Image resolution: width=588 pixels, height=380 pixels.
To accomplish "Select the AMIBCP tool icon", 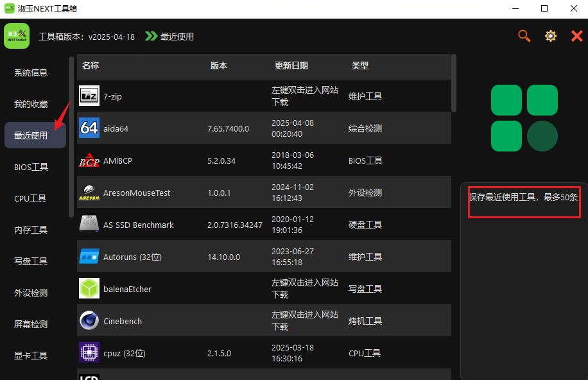I will click(89, 160).
